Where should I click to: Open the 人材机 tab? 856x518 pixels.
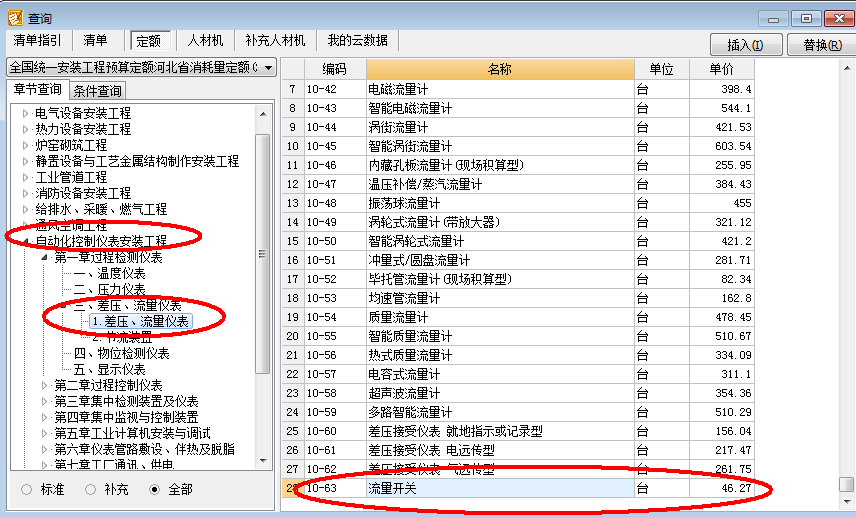205,40
